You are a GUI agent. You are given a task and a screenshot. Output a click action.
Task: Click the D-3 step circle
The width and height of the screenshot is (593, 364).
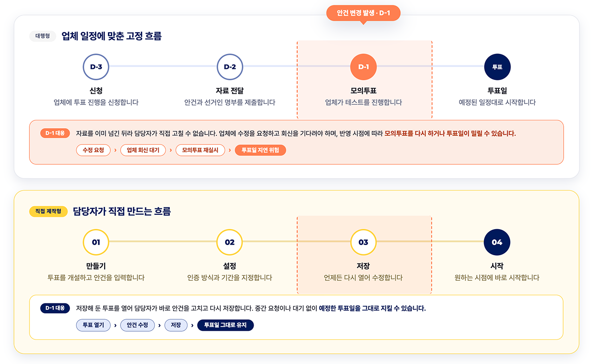click(x=96, y=67)
